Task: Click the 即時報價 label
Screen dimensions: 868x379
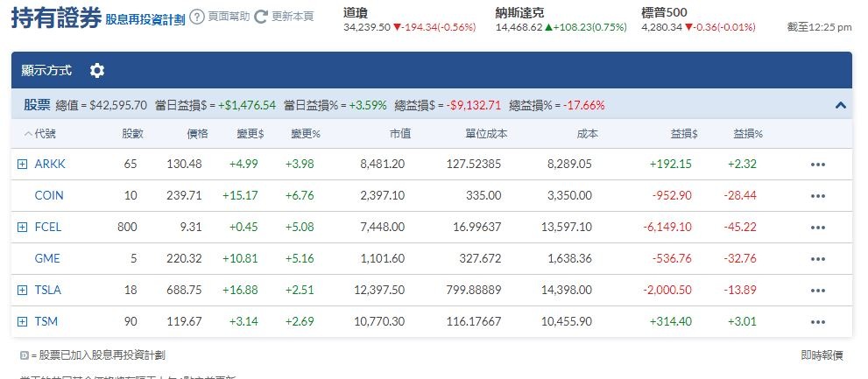Action: click(822, 355)
